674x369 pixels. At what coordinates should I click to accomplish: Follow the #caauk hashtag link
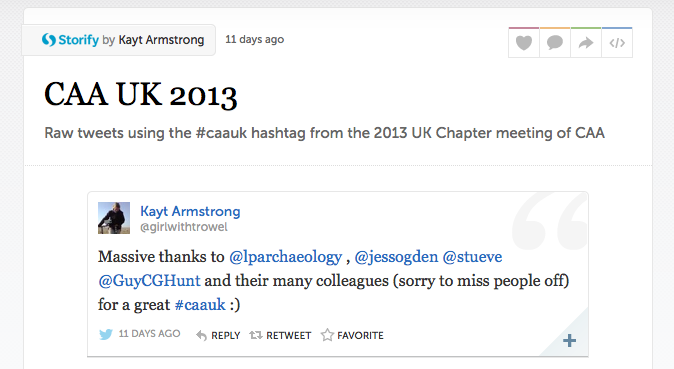tap(200, 304)
